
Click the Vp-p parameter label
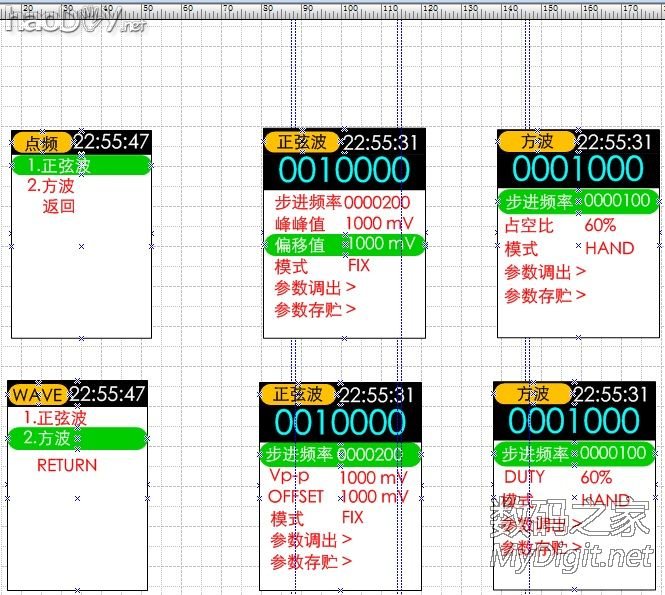[x=290, y=477]
